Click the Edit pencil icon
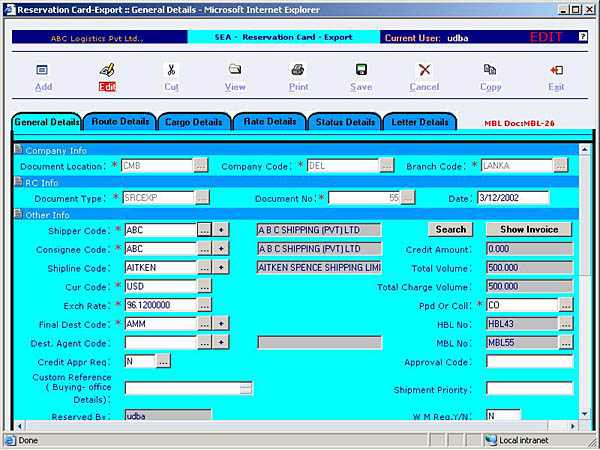This screenshot has width=600, height=450. [x=107, y=70]
